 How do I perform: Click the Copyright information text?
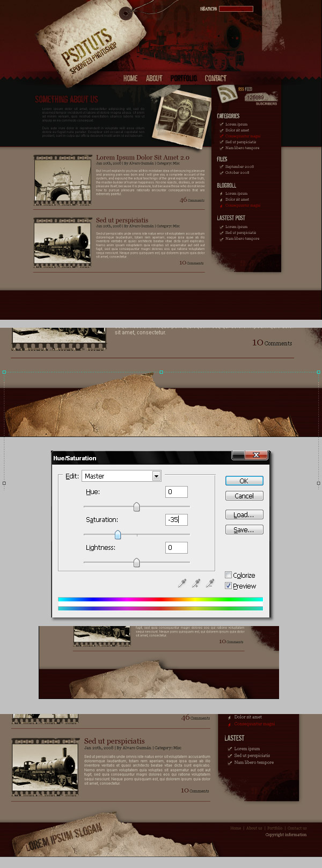tap(286, 835)
